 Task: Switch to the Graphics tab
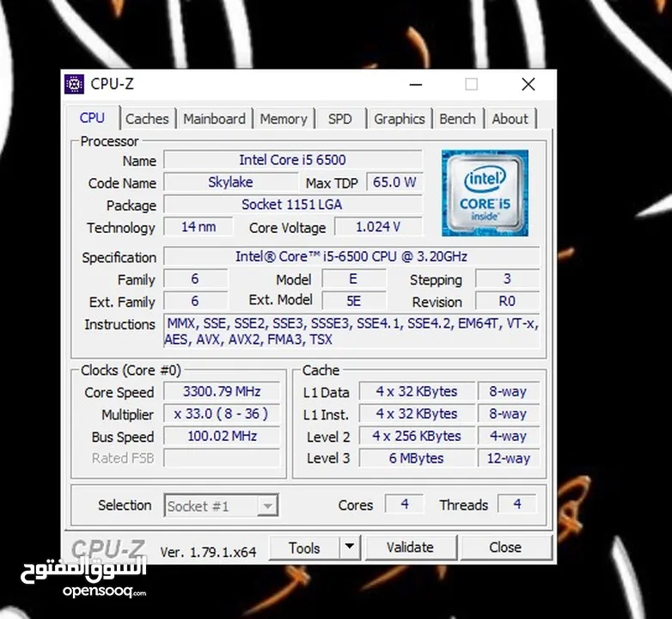tap(399, 119)
